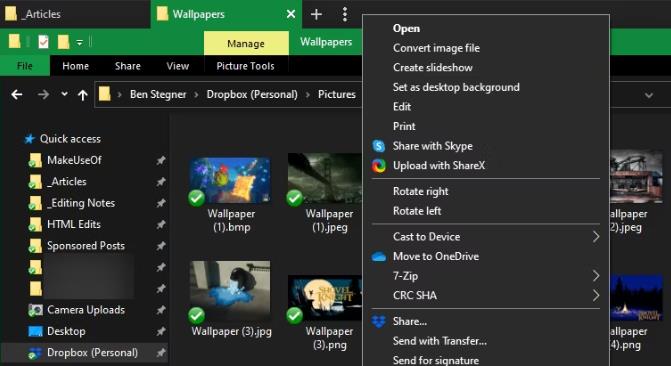The image size is (671, 366).
Task: Click pin icon next to Sponsored Posts
Action: pos(160,246)
